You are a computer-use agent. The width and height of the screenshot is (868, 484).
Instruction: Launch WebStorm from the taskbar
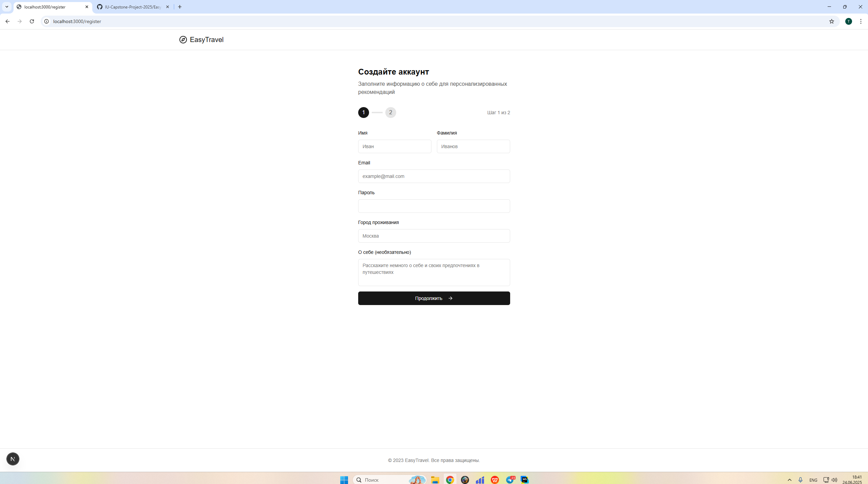525,480
